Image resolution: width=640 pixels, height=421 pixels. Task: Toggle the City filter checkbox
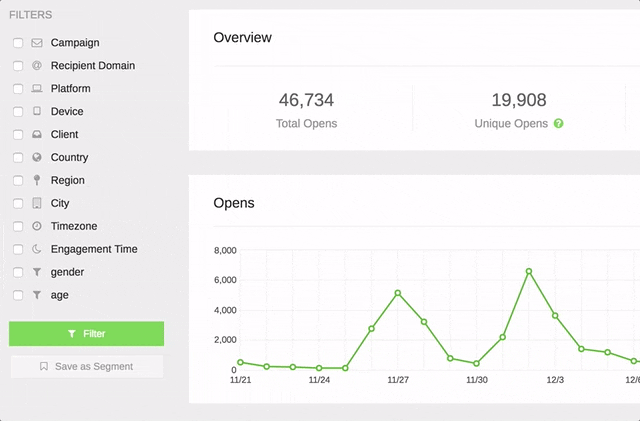[x=18, y=203]
